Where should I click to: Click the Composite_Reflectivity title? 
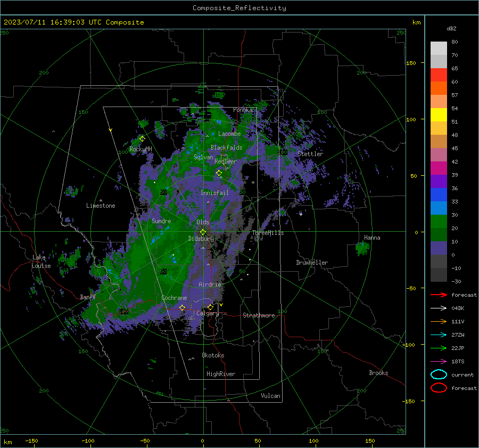click(240, 8)
